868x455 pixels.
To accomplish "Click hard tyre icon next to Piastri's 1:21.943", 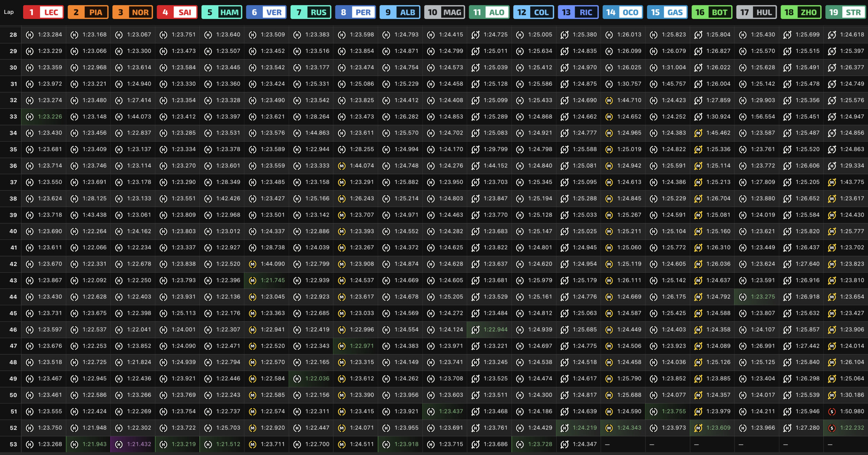I will (x=74, y=444).
